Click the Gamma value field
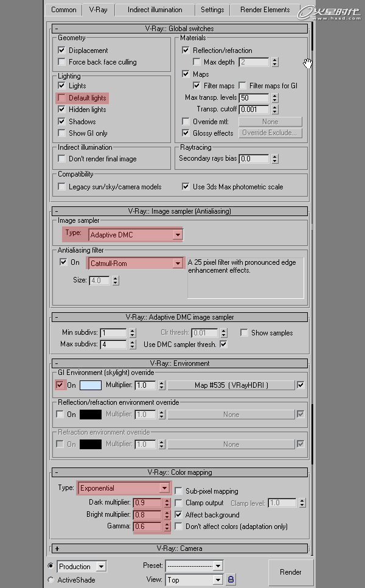This screenshot has height=588, width=365. 148,527
